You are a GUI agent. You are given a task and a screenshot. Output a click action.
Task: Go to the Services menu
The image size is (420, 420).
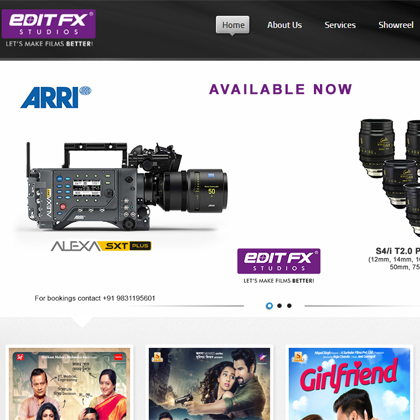point(340,25)
